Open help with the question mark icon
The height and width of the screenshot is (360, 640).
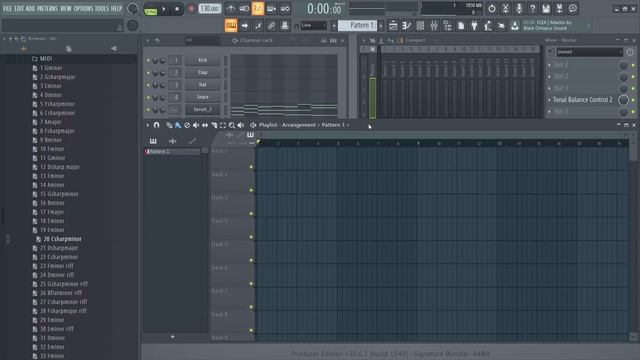pyautogui.click(x=532, y=8)
